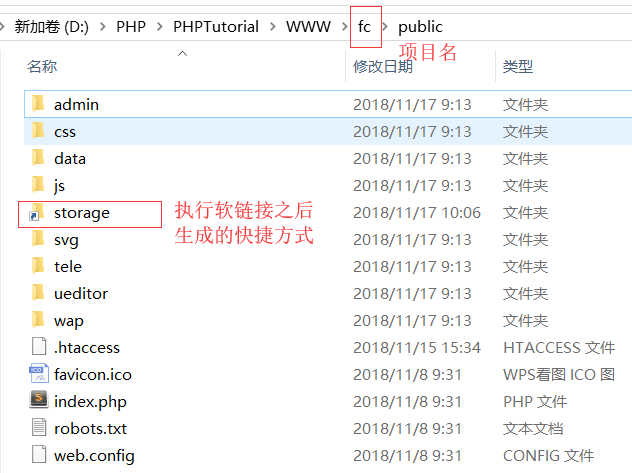Select the robots.txt file name
The height and width of the screenshot is (473, 632).
[x=90, y=429]
